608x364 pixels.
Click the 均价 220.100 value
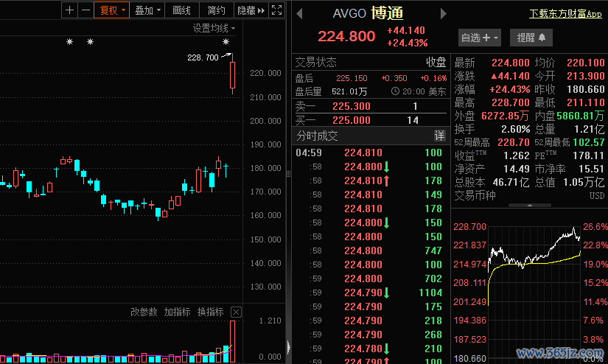(585, 63)
